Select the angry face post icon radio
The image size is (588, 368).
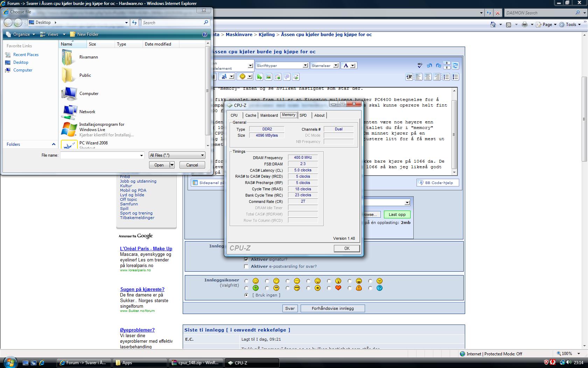[370, 281]
